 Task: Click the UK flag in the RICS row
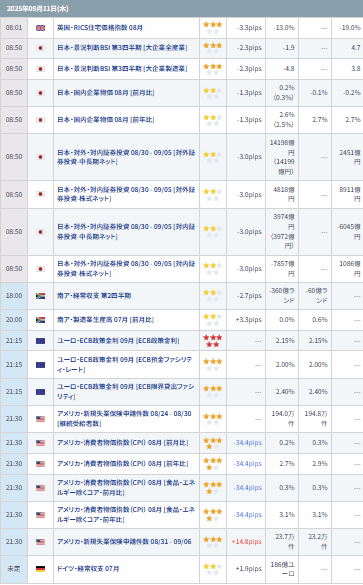[x=40, y=28]
